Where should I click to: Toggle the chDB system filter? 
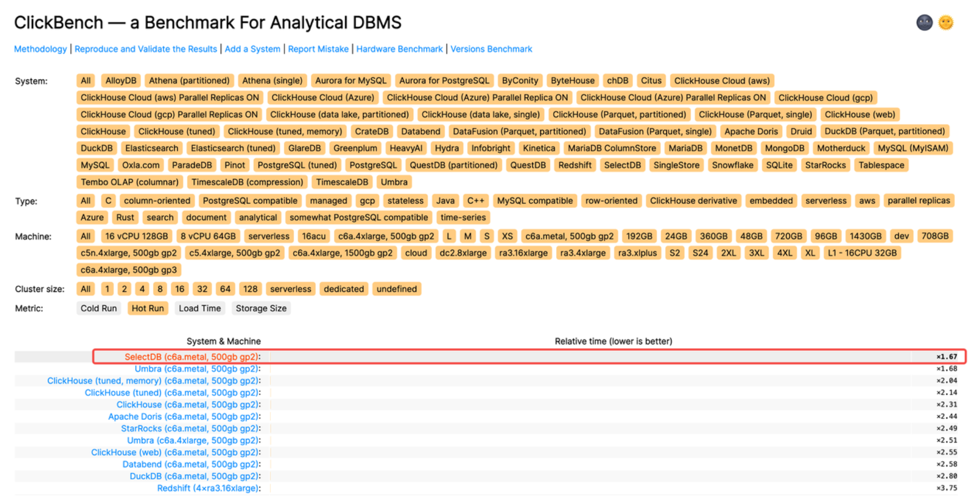(x=618, y=81)
